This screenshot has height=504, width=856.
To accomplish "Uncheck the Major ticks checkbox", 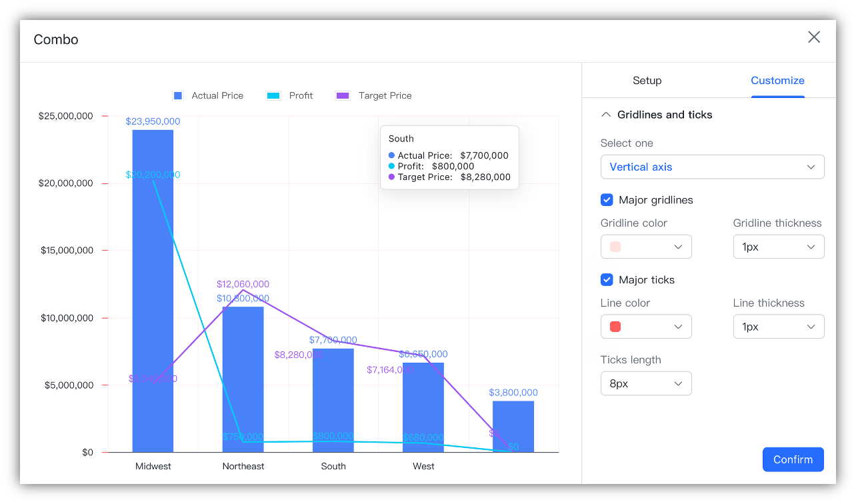I will [607, 280].
